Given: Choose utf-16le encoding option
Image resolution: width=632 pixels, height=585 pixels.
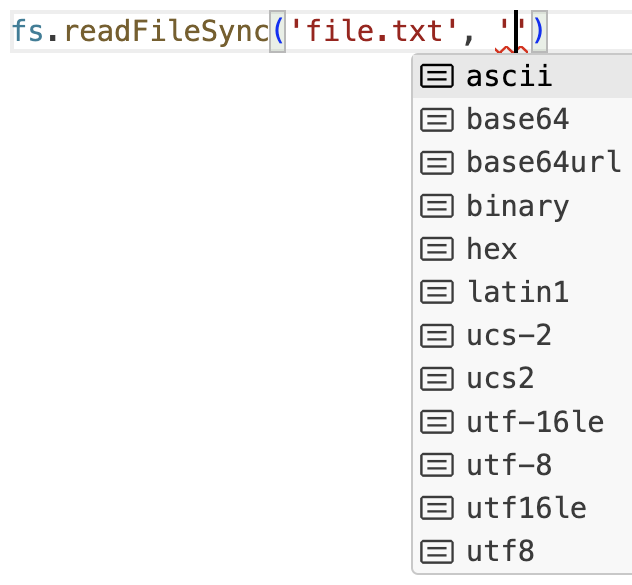Looking at the screenshot, I should click(x=535, y=422).
